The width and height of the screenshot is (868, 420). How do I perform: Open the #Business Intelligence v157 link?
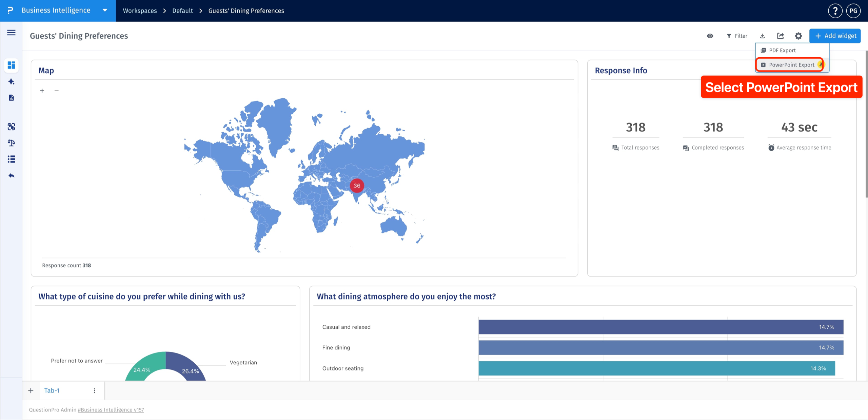pos(111,410)
